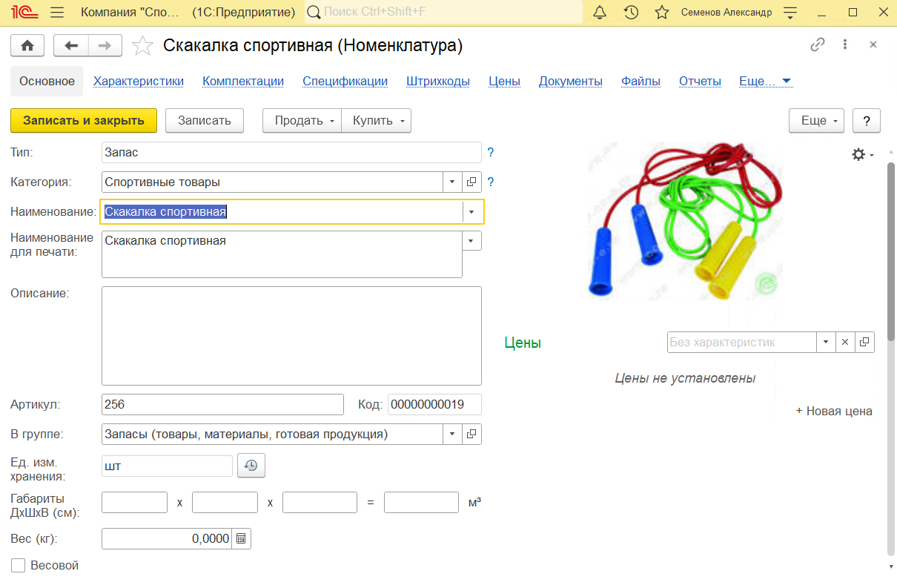Image resolution: width=897 pixels, height=588 pixels.
Task: Open Характеристики tab
Action: click(139, 82)
